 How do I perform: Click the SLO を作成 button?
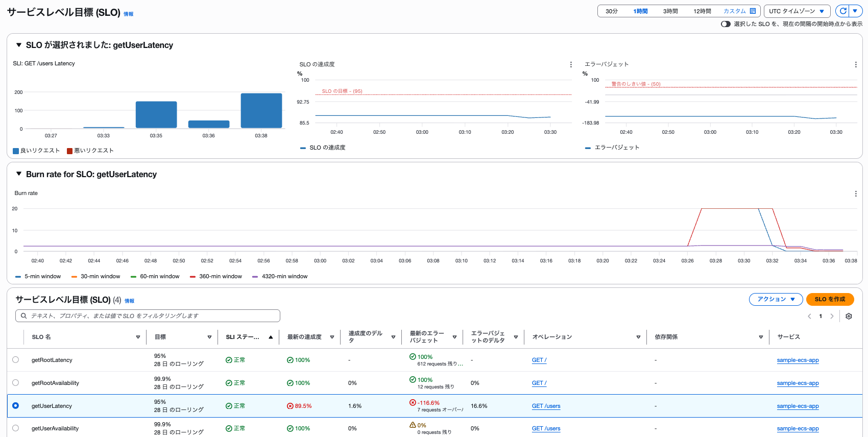(x=830, y=300)
